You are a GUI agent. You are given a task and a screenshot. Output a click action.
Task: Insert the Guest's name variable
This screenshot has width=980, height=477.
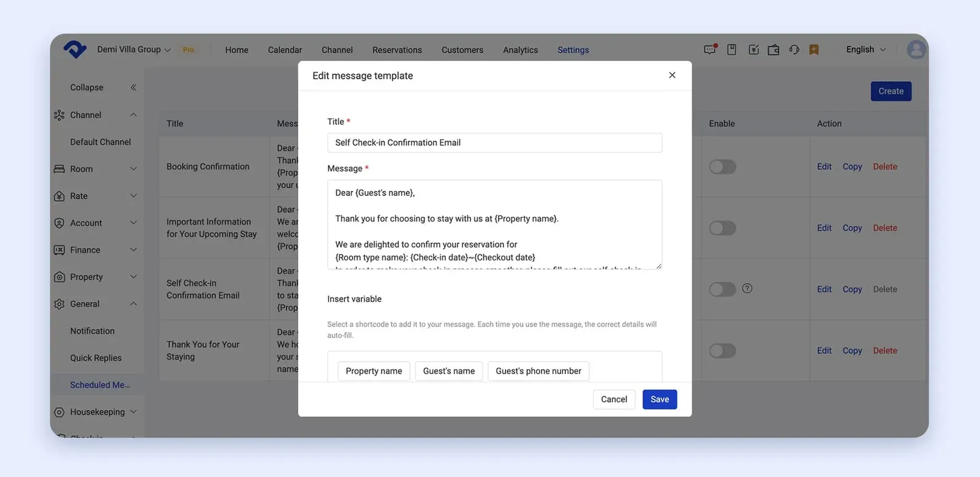(449, 371)
